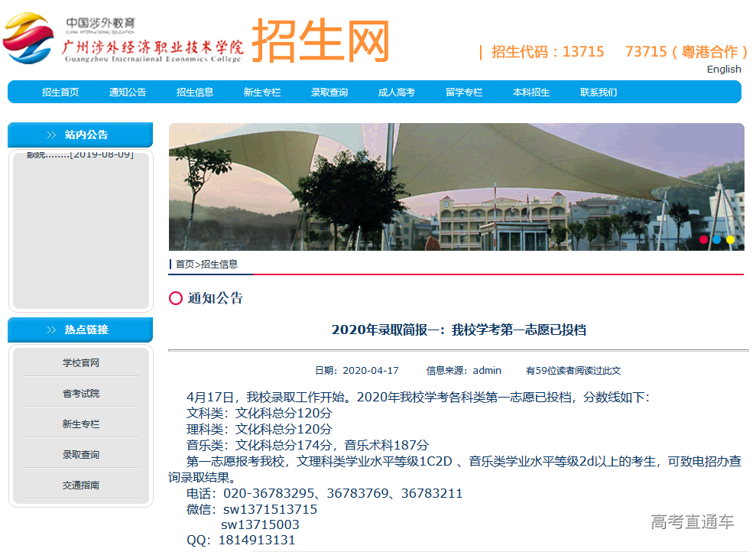Click the campus banner image

(456, 187)
